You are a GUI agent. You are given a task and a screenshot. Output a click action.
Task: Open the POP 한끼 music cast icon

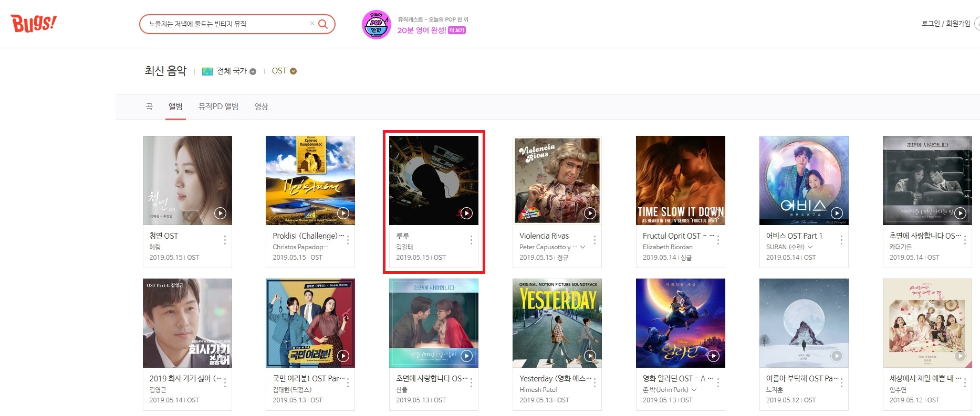click(x=376, y=24)
